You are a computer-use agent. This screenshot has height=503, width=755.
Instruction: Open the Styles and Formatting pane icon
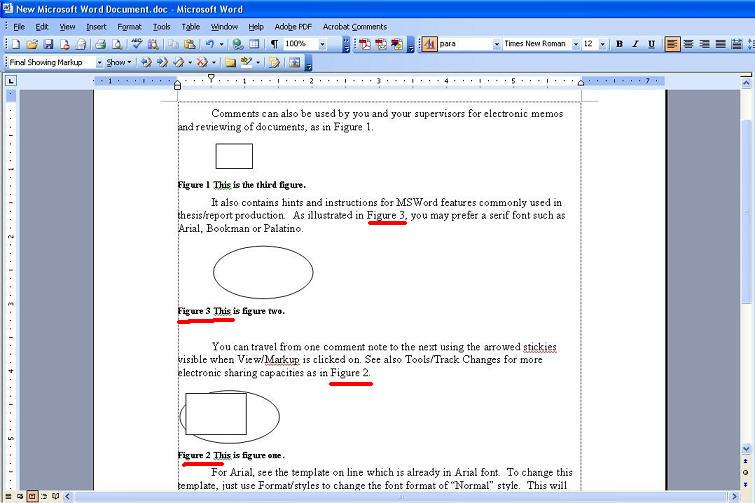(x=428, y=44)
